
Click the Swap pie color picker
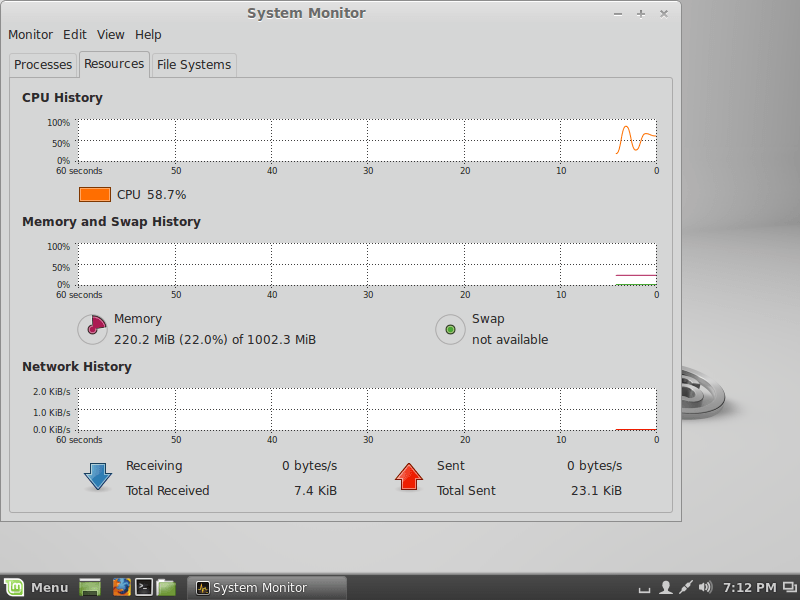450,329
